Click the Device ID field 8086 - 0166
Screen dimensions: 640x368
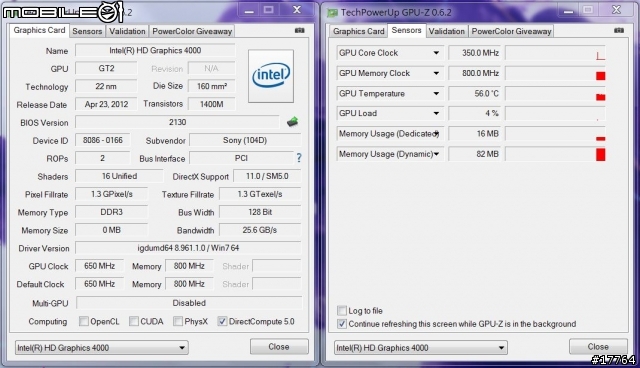coord(102,140)
